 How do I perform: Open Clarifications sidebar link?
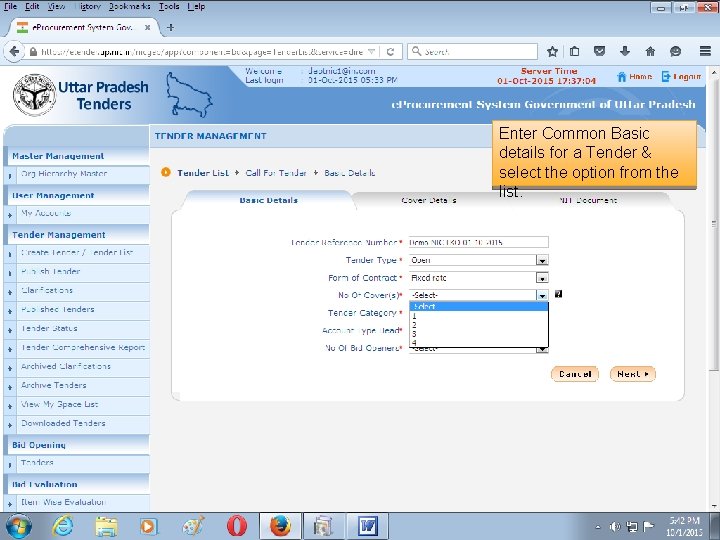pos(47,290)
